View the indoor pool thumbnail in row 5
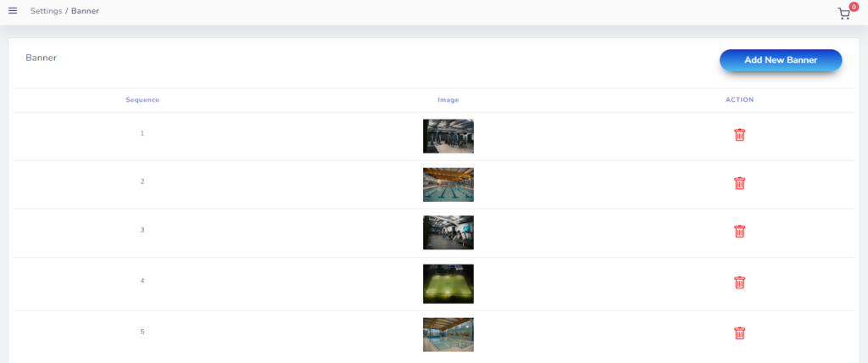868x363 pixels. click(x=448, y=334)
